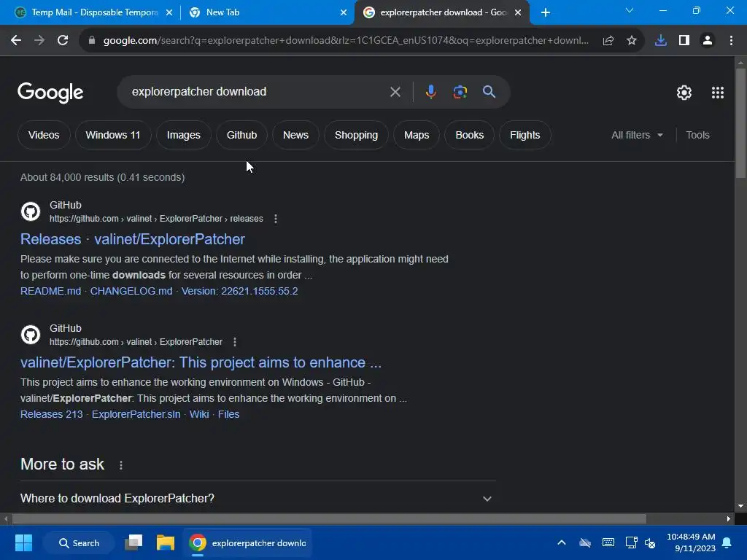Open taskbar clock and date
Screen dimensions: 747x560
click(691, 542)
